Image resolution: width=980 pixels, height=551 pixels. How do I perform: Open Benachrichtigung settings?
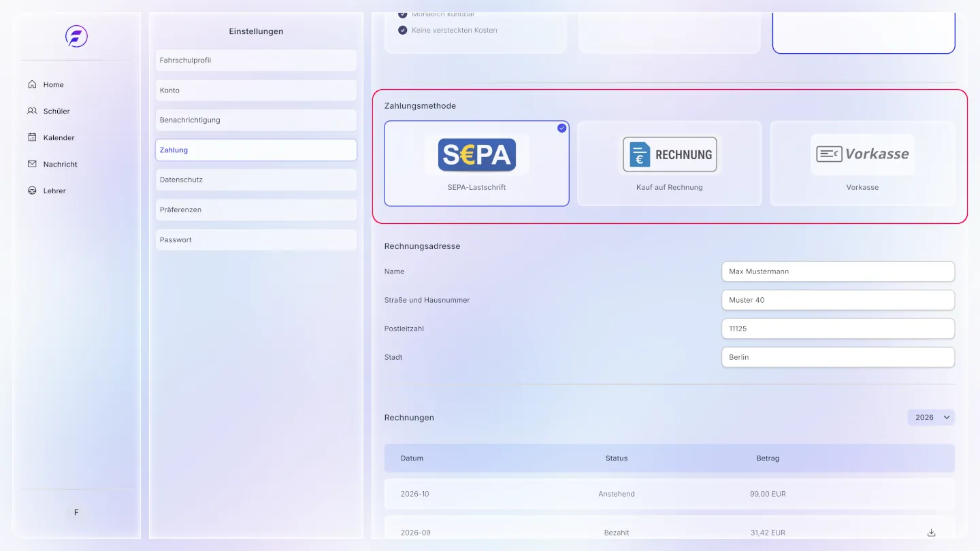point(256,120)
